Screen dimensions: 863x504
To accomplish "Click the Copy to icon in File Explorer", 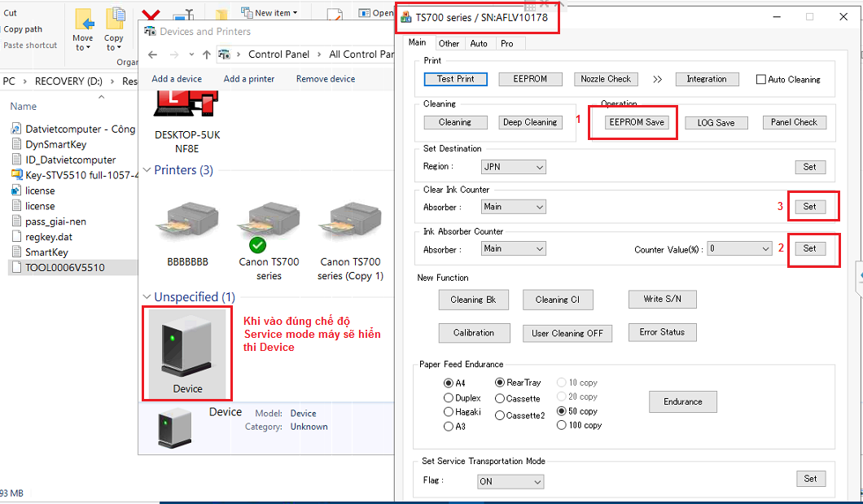I will [x=115, y=20].
